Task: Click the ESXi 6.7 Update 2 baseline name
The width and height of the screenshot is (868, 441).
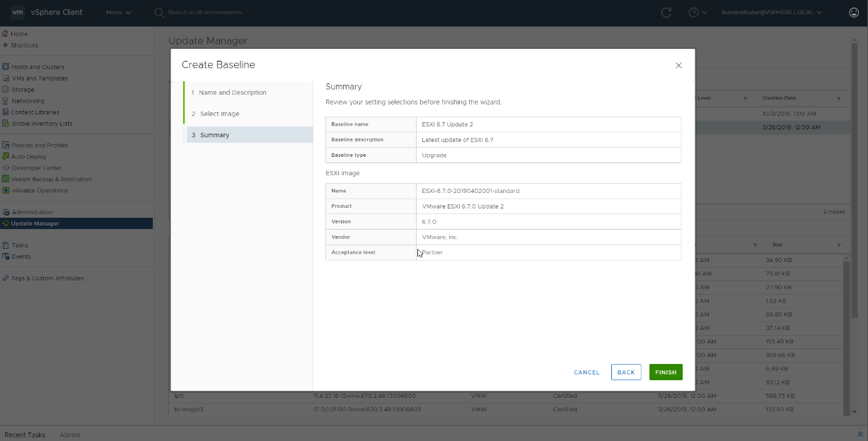Action: (x=447, y=124)
